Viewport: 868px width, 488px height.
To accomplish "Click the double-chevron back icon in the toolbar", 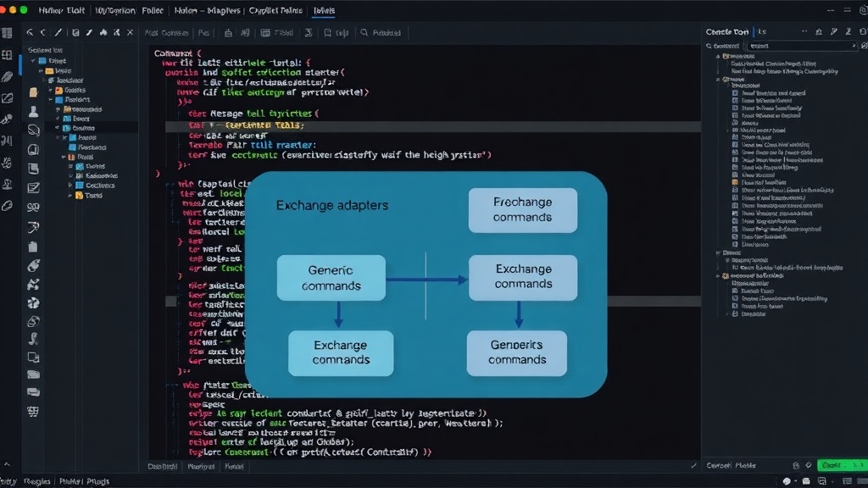I will click(30, 33).
